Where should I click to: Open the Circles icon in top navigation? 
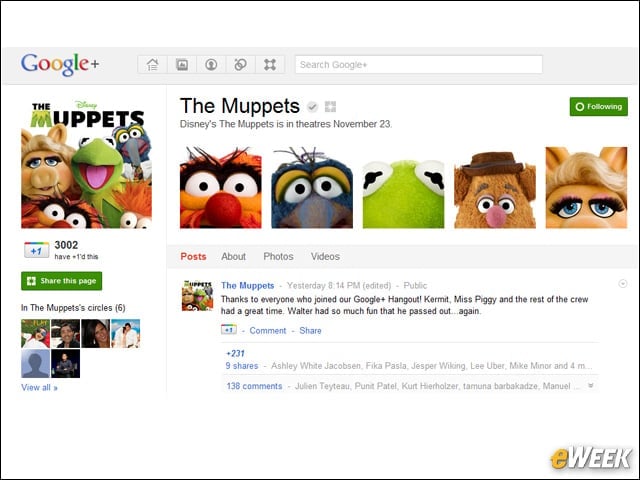(240, 64)
